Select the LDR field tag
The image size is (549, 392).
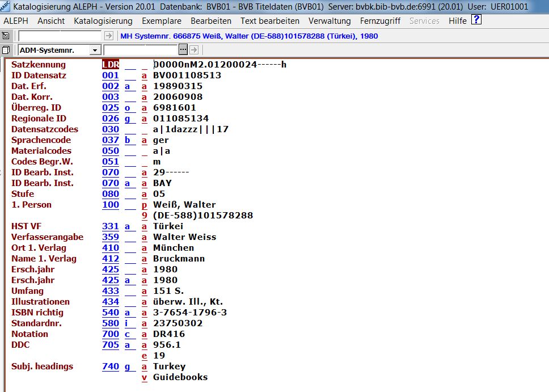111,65
